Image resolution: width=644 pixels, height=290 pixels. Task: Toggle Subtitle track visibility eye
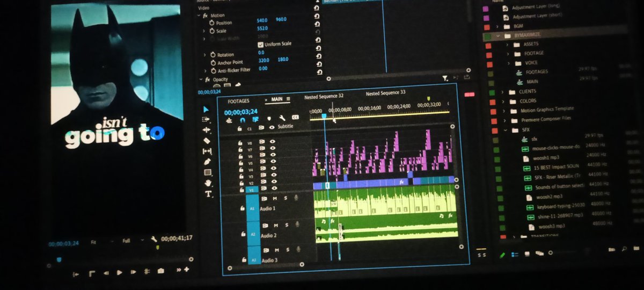[x=272, y=128]
